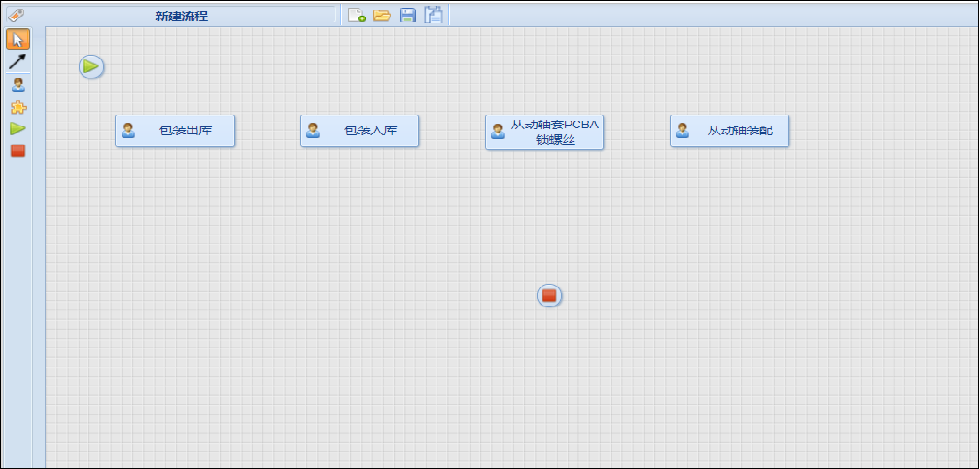Save the flow with the floppy disk icon

[408, 16]
